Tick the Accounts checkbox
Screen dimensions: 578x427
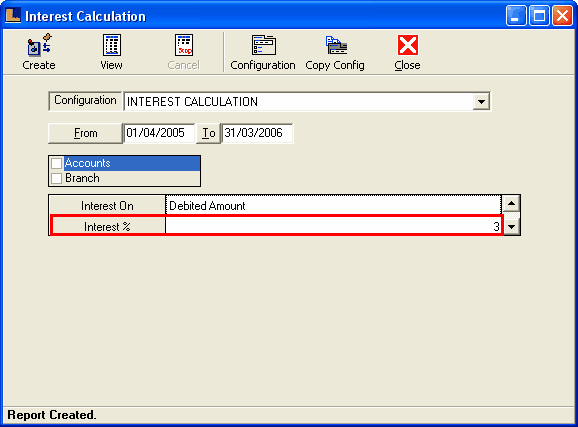point(56,163)
